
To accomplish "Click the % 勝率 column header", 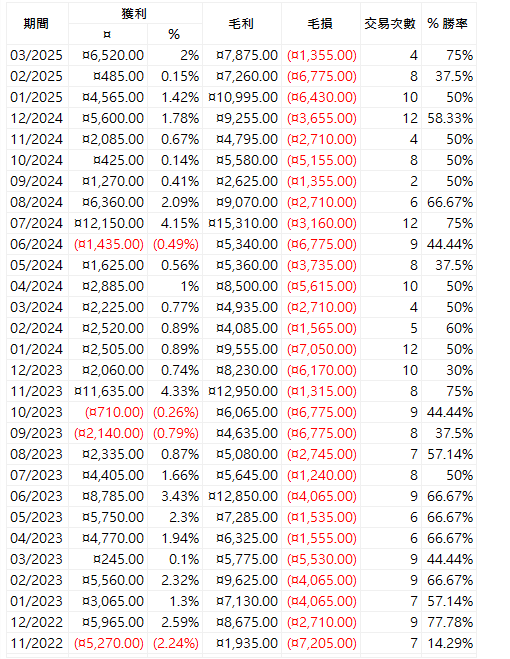I will click(449, 24).
